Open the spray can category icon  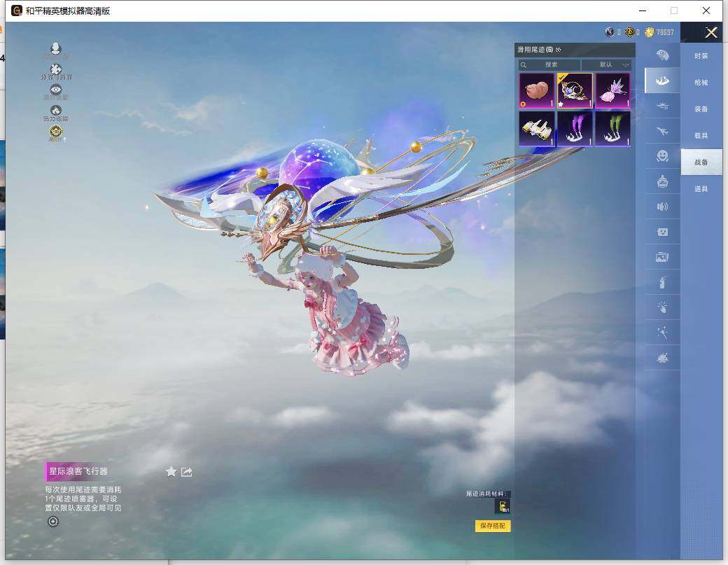662,282
